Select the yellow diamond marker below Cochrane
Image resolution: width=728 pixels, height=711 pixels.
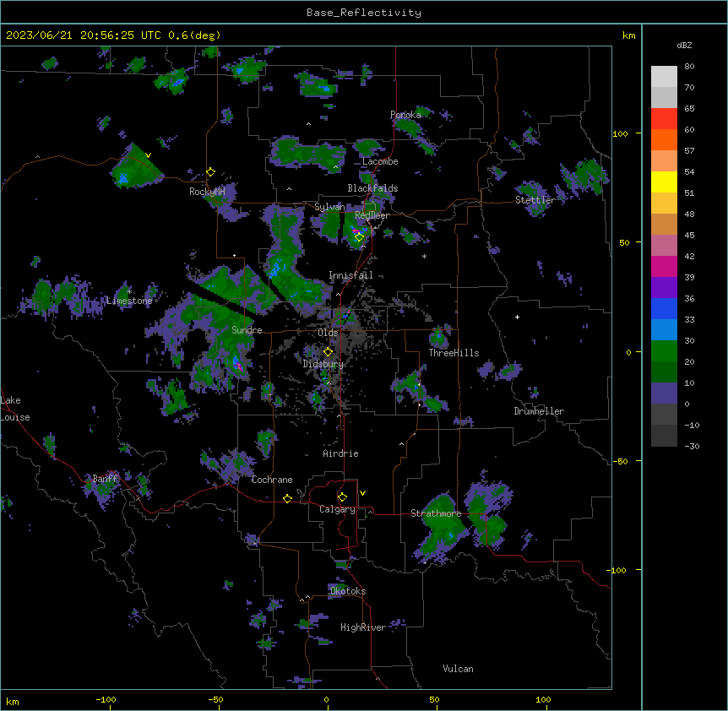[287, 498]
